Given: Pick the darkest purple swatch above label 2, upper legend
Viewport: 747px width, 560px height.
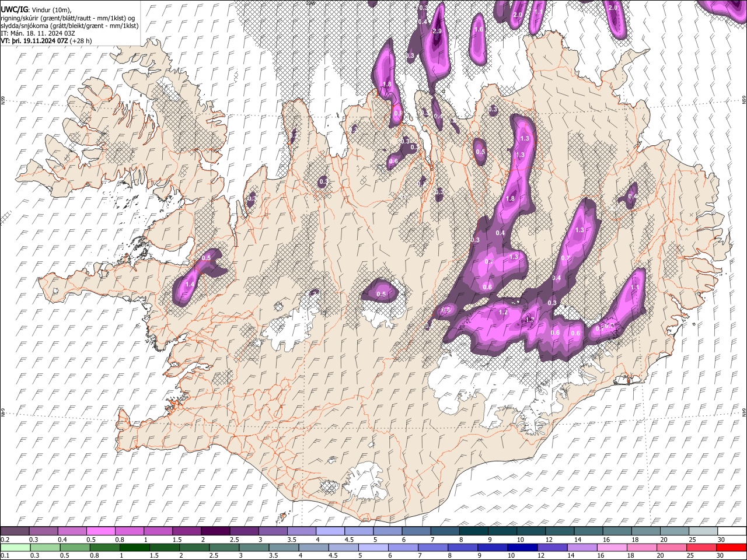Looking at the screenshot, I should pos(215,531).
